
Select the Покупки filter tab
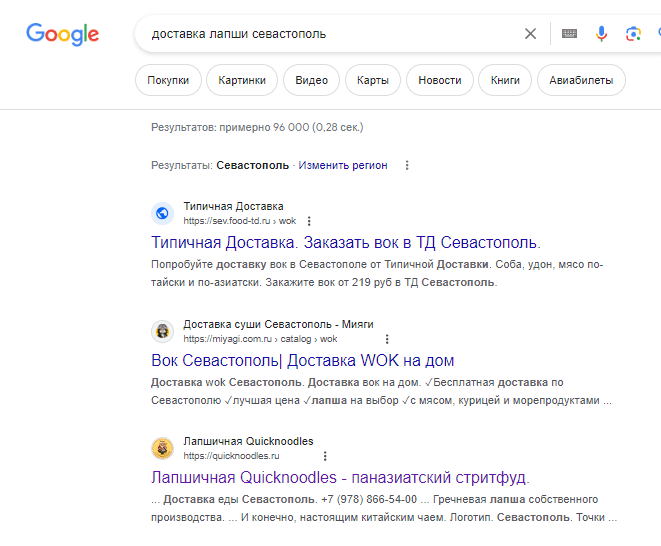click(x=168, y=80)
